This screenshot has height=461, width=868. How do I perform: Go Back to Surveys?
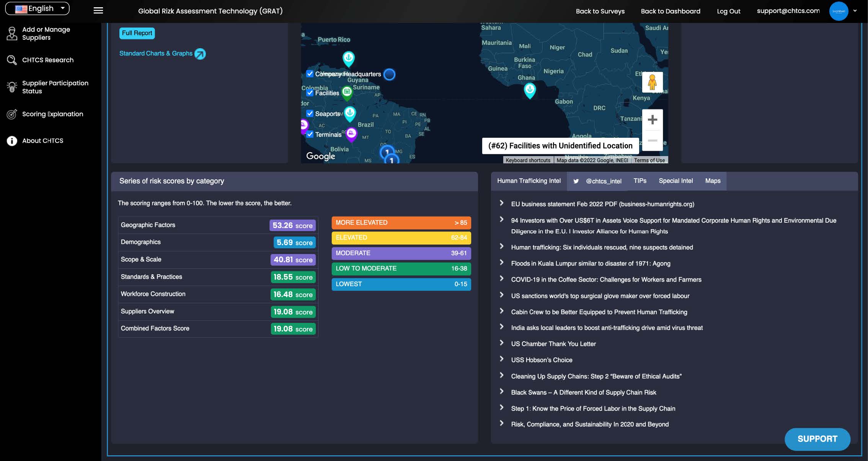(x=600, y=11)
